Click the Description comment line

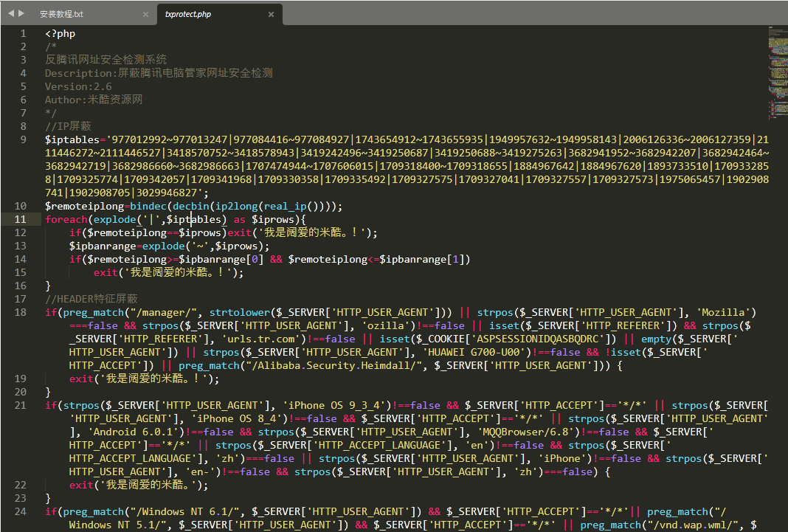coord(159,73)
